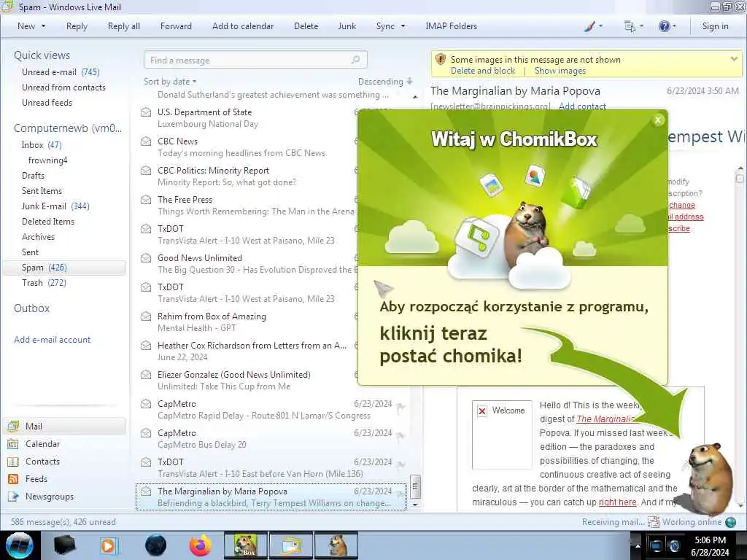The image size is (747, 560).
Task: Click the flag icon on CapMetro Bus Delay message
Action: [x=400, y=436]
